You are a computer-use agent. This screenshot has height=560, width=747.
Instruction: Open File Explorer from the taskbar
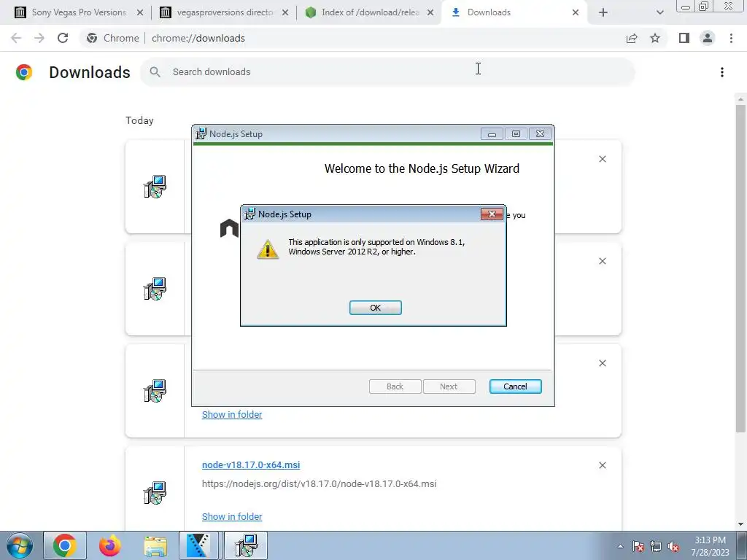(155, 545)
